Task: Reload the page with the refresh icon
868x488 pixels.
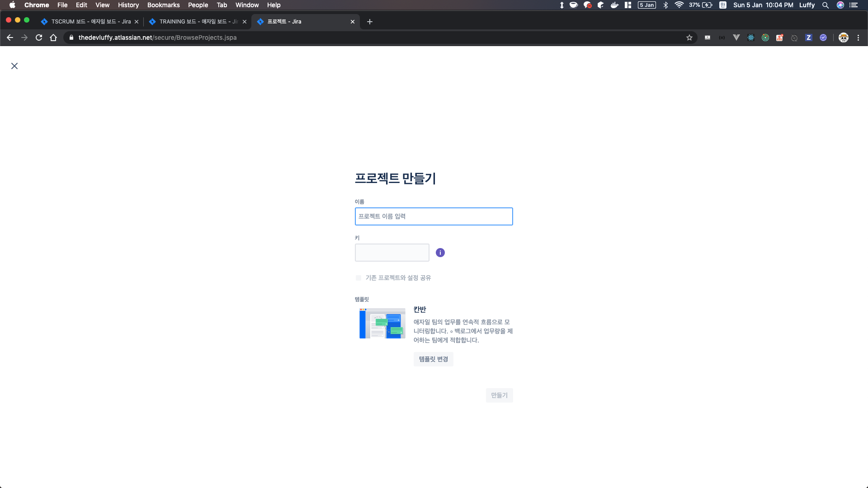Action: [39, 38]
